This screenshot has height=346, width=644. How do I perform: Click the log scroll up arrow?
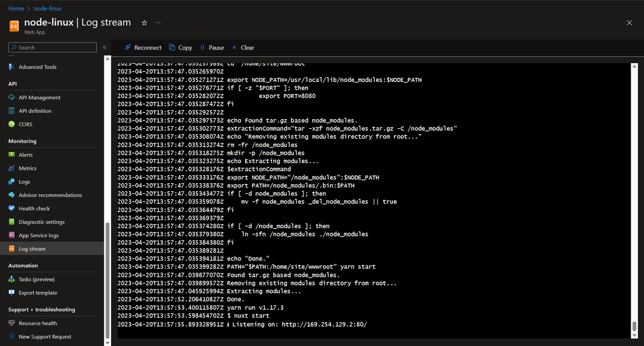click(x=634, y=66)
